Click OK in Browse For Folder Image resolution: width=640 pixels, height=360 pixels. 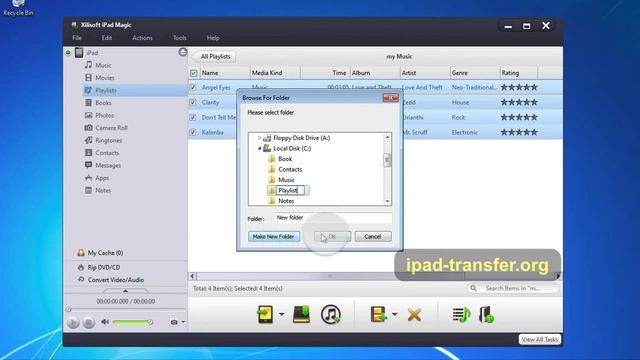(332, 236)
